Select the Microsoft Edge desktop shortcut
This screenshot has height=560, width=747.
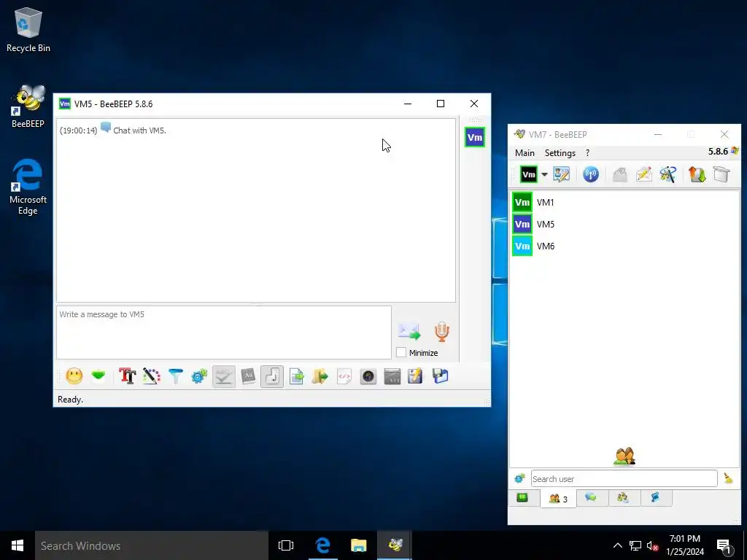pyautogui.click(x=28, y=187)
